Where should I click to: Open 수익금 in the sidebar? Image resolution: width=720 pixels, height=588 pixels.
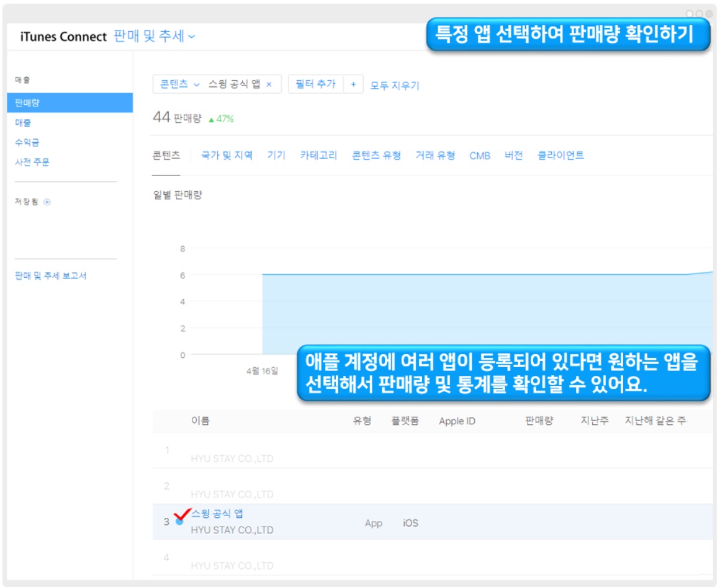click(x=27, y=142)
